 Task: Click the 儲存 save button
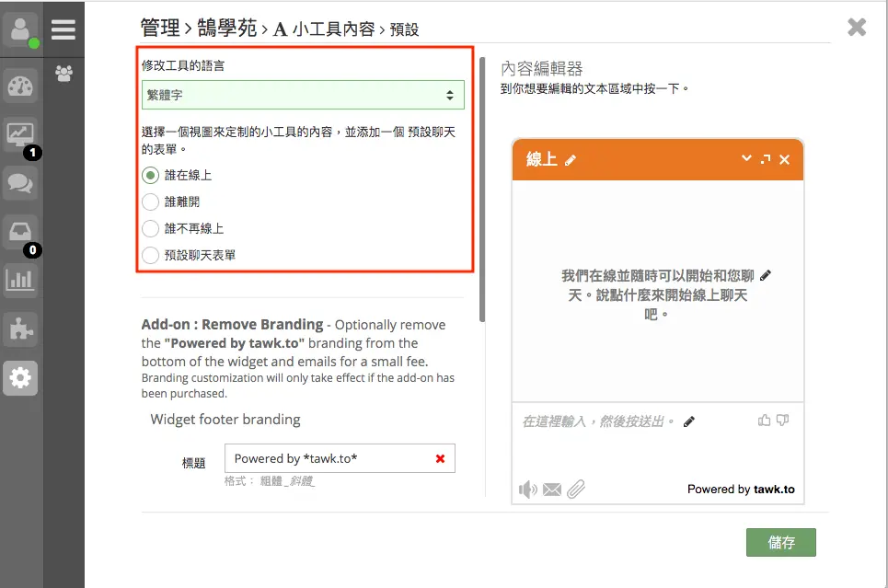781,543
